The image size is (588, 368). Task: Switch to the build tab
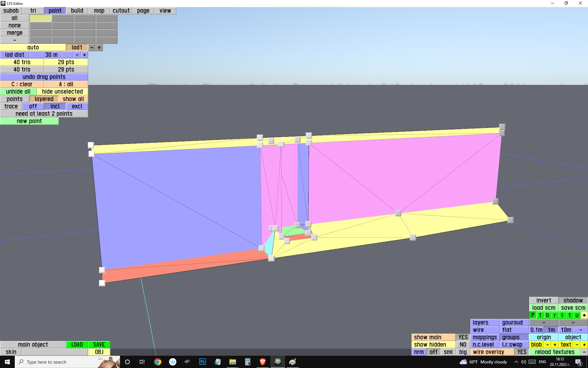[x=77, y=11]
